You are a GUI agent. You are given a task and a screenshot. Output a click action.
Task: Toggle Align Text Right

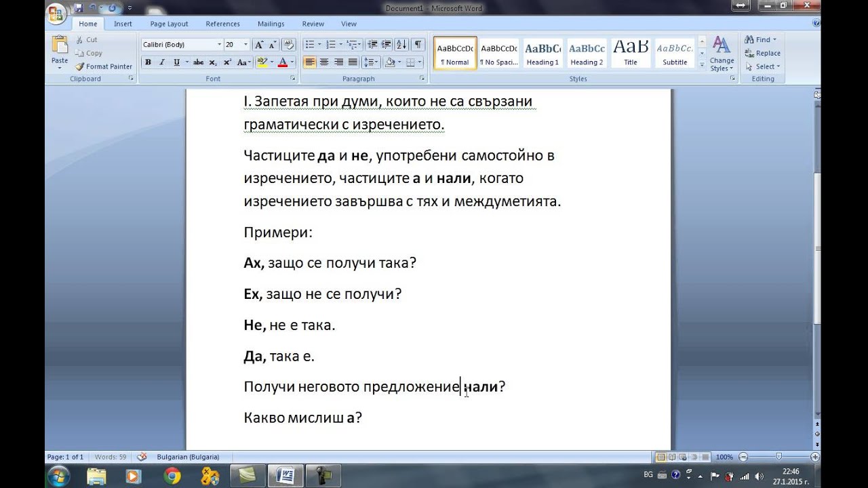click(338, 62)
